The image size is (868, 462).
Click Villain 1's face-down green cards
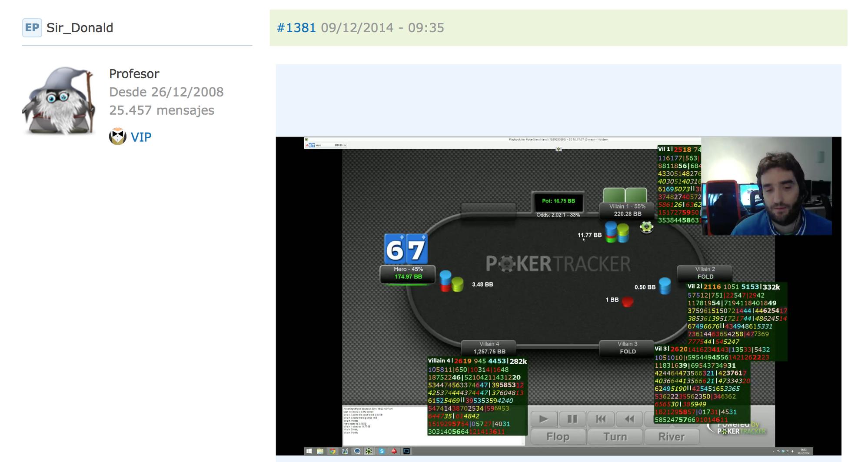point(625,195)
